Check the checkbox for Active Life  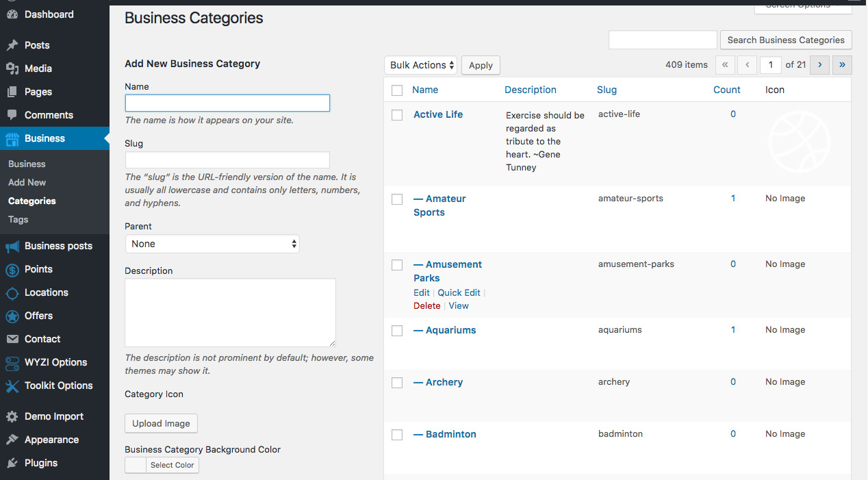click(397, 115)
